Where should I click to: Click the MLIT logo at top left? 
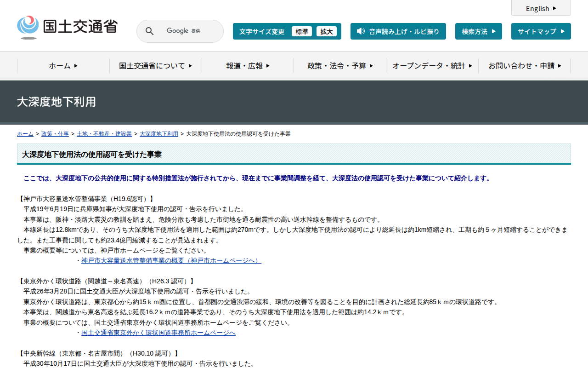click(x=67, y=27)
